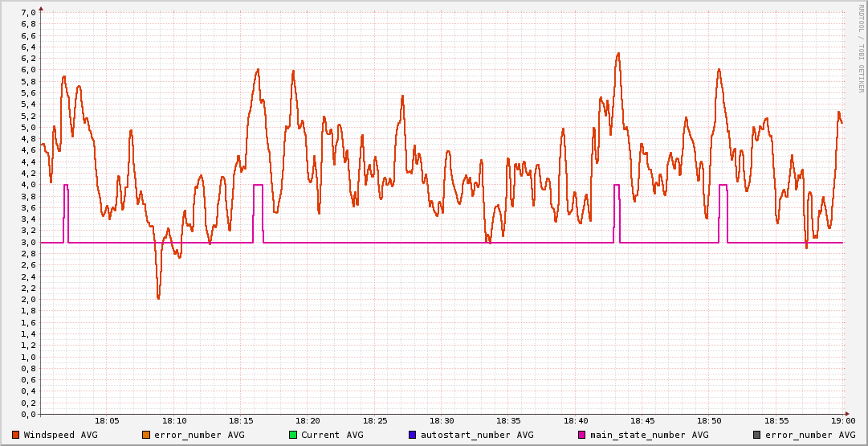Click the 18:30 time axis label
The width and height of the screenshot is (868, 446).
pos(442,421)
